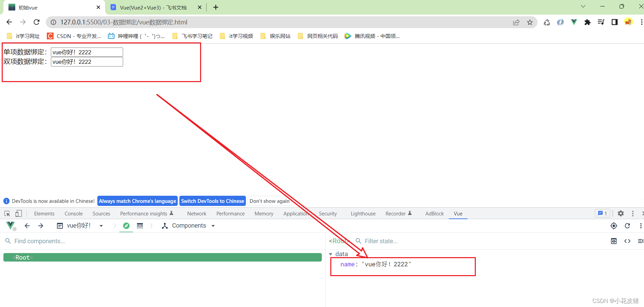Image resolution: width=644 pixels, height=307 pixels.
Task: Click Always match Chrome's language button
Action: pyautogui.click(x=137, y=201)
